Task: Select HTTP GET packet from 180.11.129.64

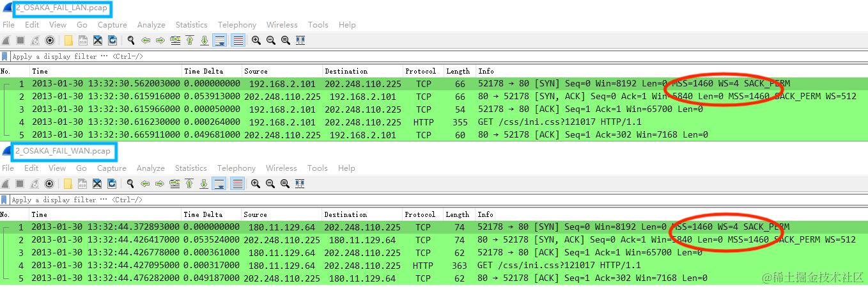Action: [434, 265]
